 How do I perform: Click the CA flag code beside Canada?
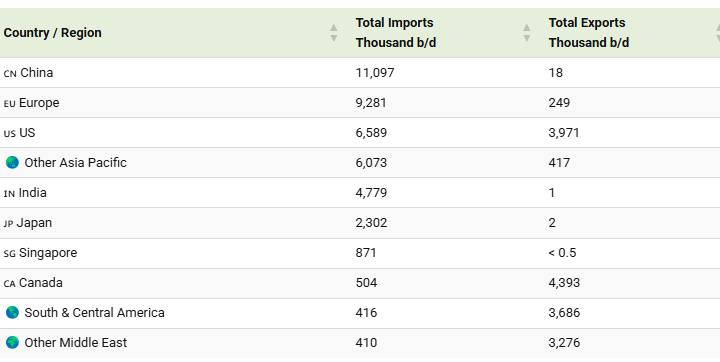coord(9,283)
